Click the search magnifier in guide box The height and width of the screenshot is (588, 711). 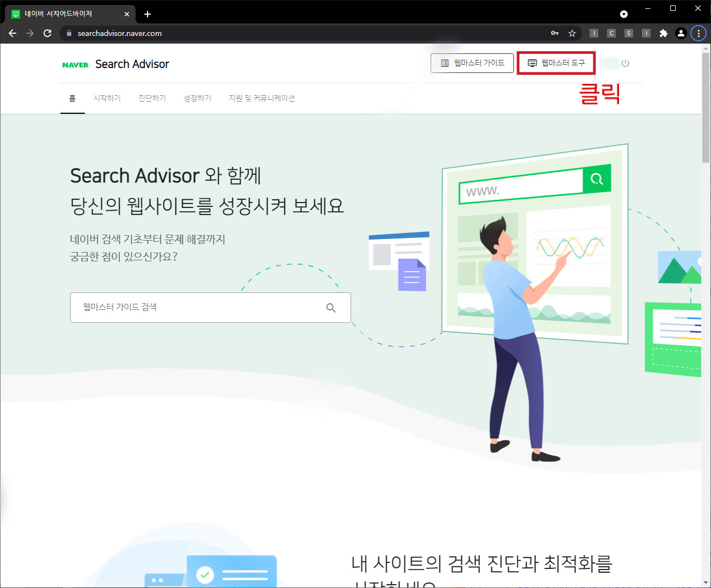[x=330, y=308]
